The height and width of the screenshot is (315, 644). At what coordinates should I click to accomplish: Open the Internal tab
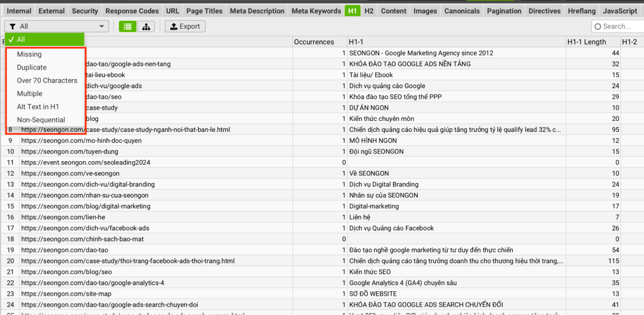coord(19,11)
